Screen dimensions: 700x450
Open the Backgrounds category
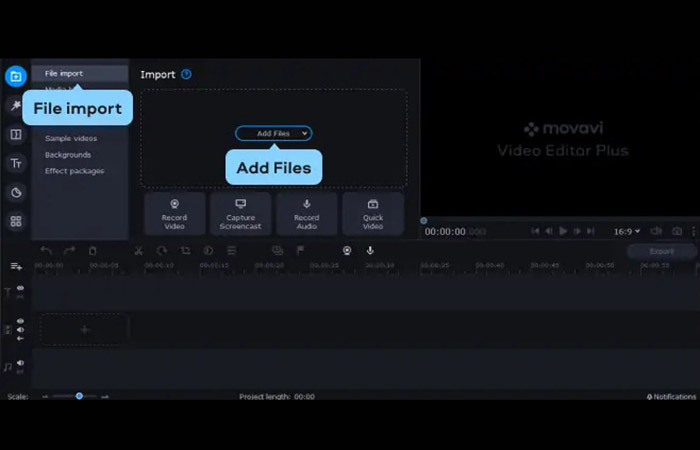point(68,155)
